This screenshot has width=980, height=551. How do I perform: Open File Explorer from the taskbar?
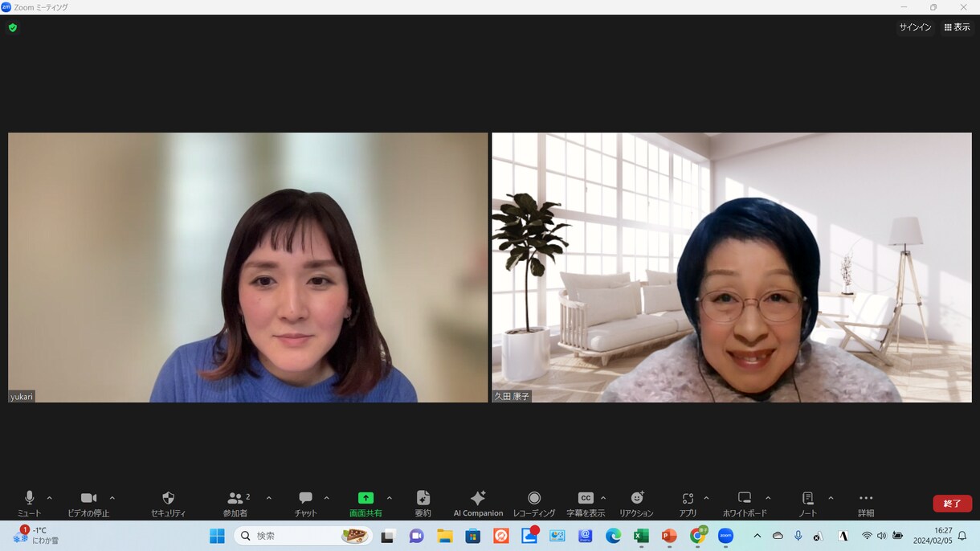click(x=445, y=536)
